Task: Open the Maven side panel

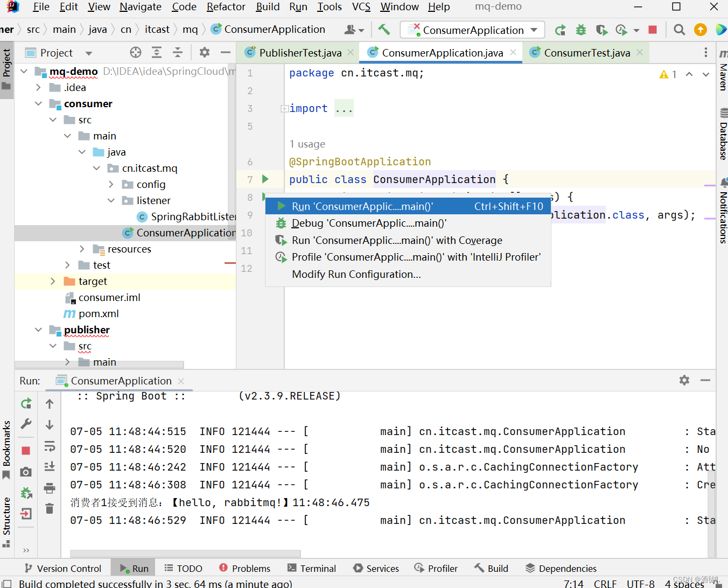Action: [723, 70]
